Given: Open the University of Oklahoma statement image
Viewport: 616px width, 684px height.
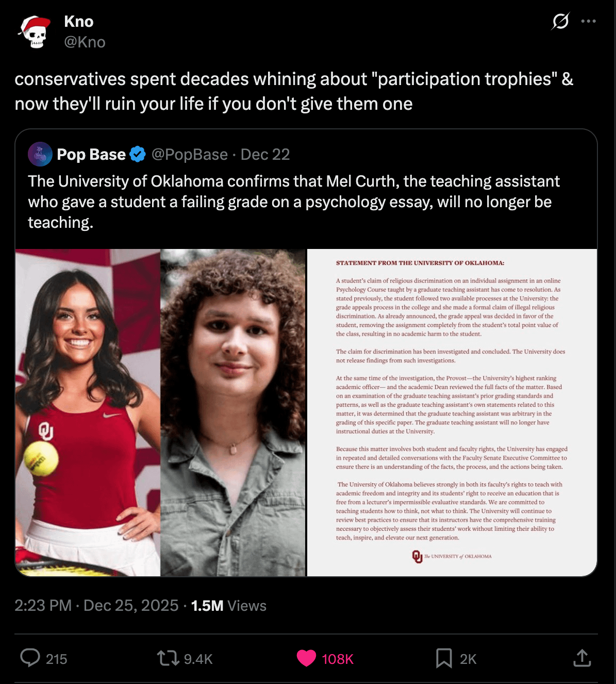Looking at the screenshot, I should coord(452,412).
